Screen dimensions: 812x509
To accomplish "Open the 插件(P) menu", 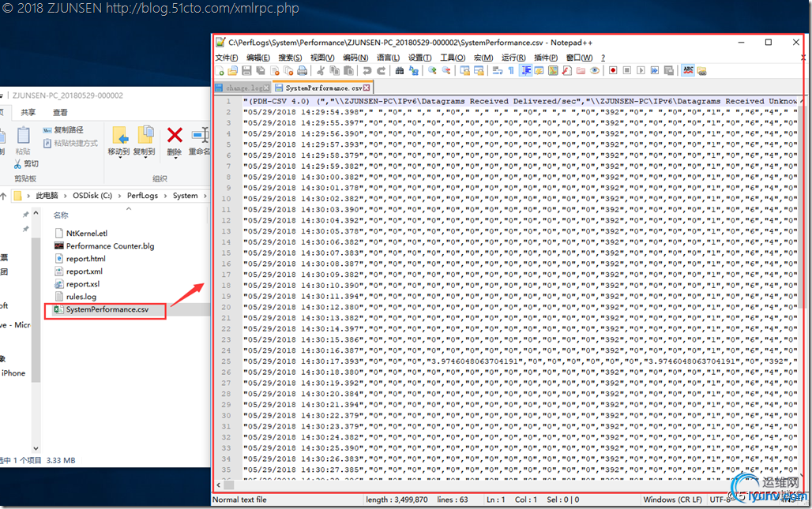I will pyautogui.click(x=546, y=58).
